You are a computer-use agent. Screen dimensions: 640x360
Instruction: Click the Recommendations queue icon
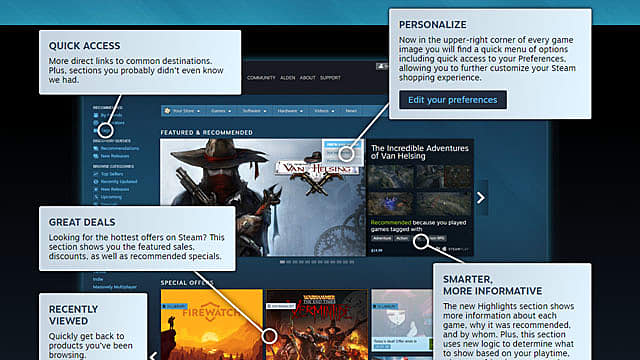pyautogui.click(x=96, y=149)
